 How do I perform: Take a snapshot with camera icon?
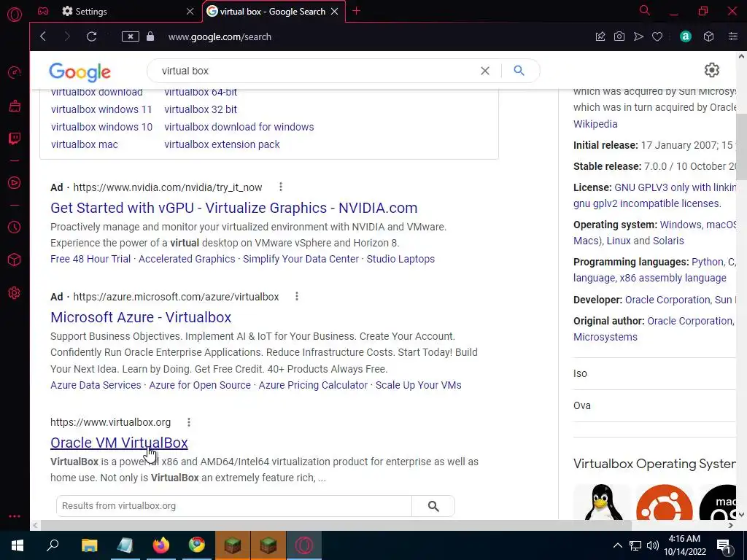point(619,36)
